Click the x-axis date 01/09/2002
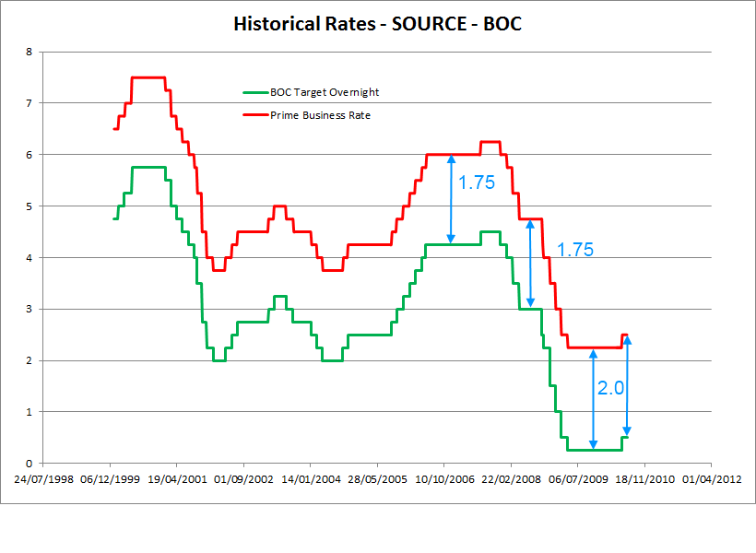The width and height of the screenshot is (756, 553). [243, 479]
